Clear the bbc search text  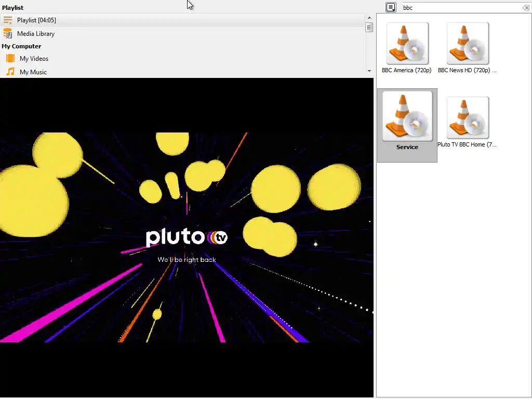point(526,7)
